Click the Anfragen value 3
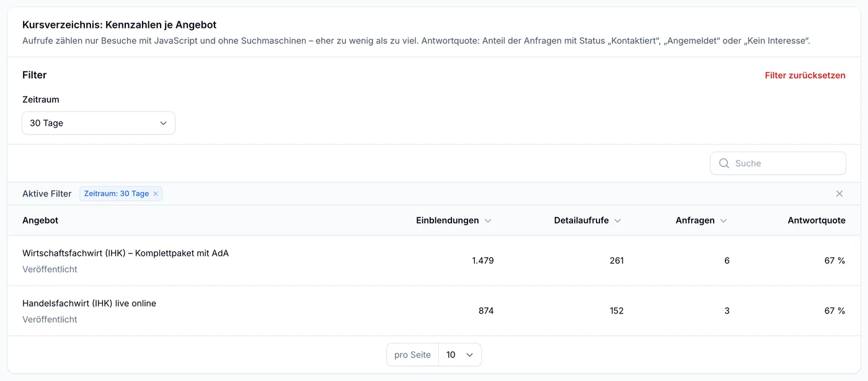Image resolution: width=868 pixels, height=381 pixels. pyautogui.click(x=727, y=311)
